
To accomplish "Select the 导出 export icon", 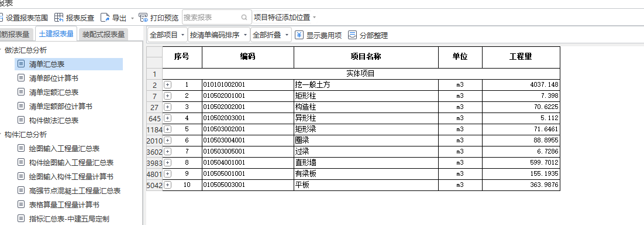I will (105, 18).
